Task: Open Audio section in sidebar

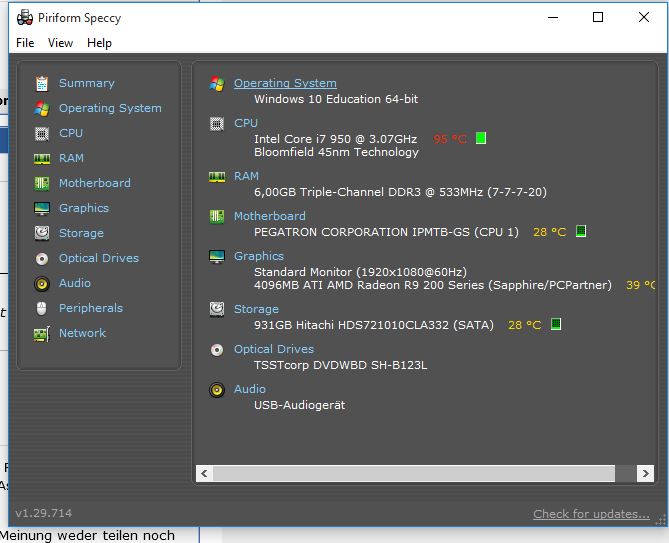Action: (x=75, y=283)
